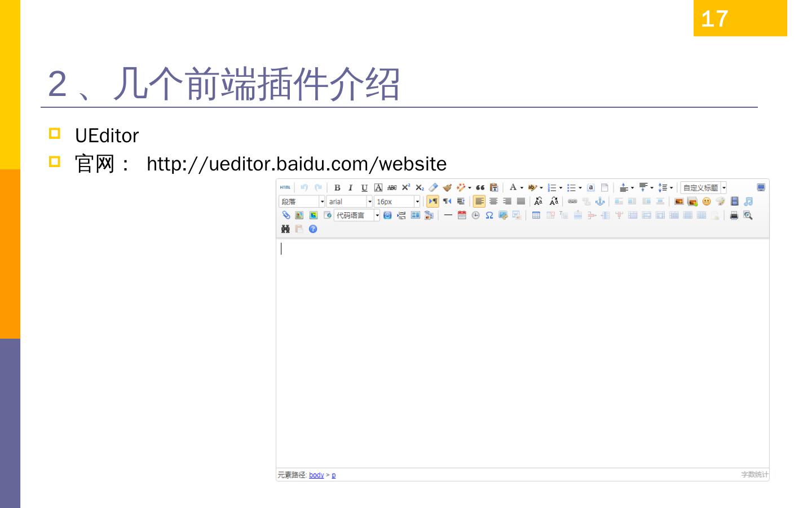
Task: Toggle left alignment
Action: [479, 202]
